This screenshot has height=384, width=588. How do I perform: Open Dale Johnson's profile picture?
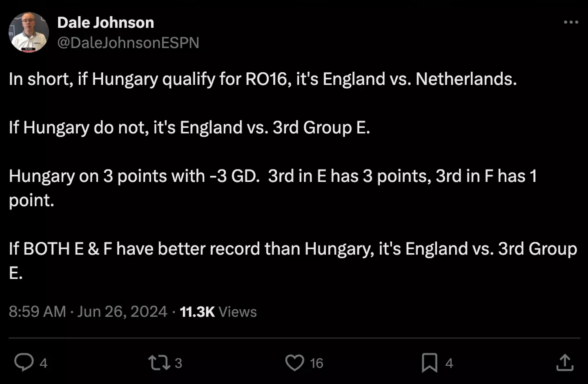click(x=29, y=32)
